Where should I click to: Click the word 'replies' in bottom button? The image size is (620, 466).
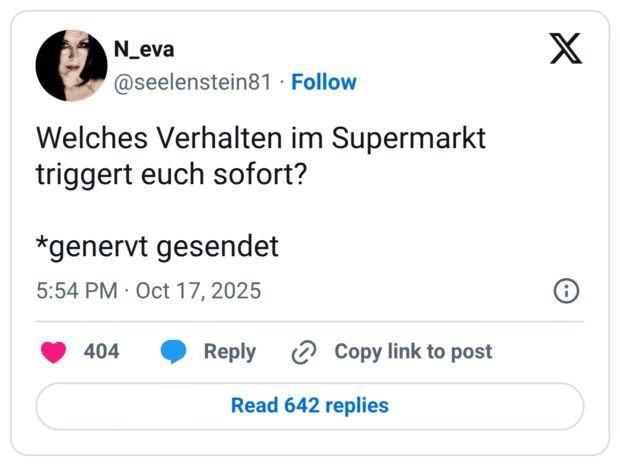point(357,406)
